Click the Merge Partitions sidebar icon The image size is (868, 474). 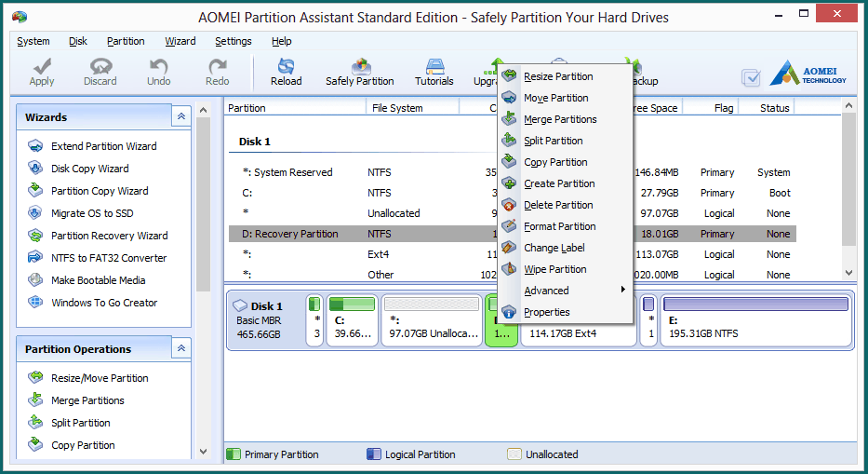(35, 400)
